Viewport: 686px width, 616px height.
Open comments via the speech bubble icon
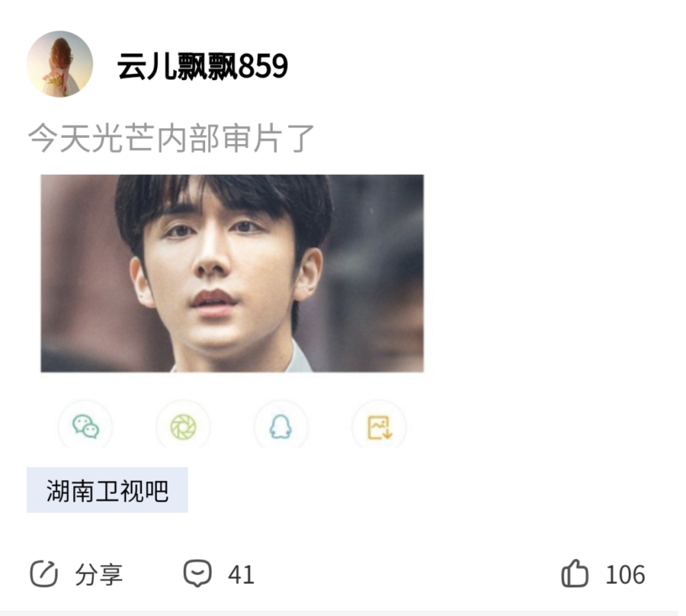coord(198,573)
